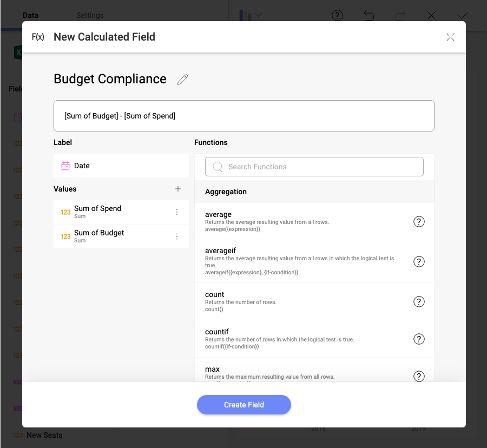Click the plus icon next to Values

click(x=178, y=189)
